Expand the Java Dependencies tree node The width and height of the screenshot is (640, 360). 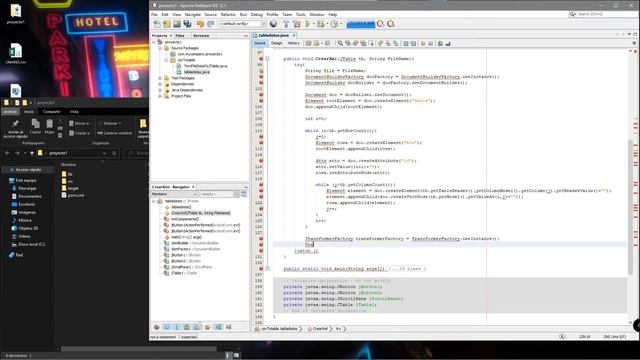[x=160, y=90]
